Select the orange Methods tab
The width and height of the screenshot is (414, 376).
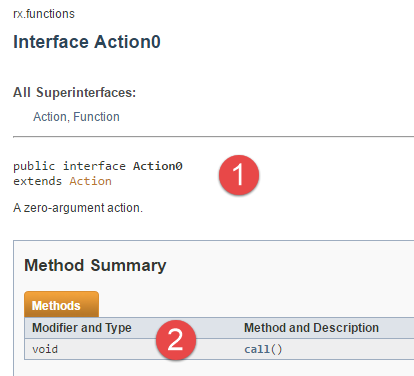(61, 304)
